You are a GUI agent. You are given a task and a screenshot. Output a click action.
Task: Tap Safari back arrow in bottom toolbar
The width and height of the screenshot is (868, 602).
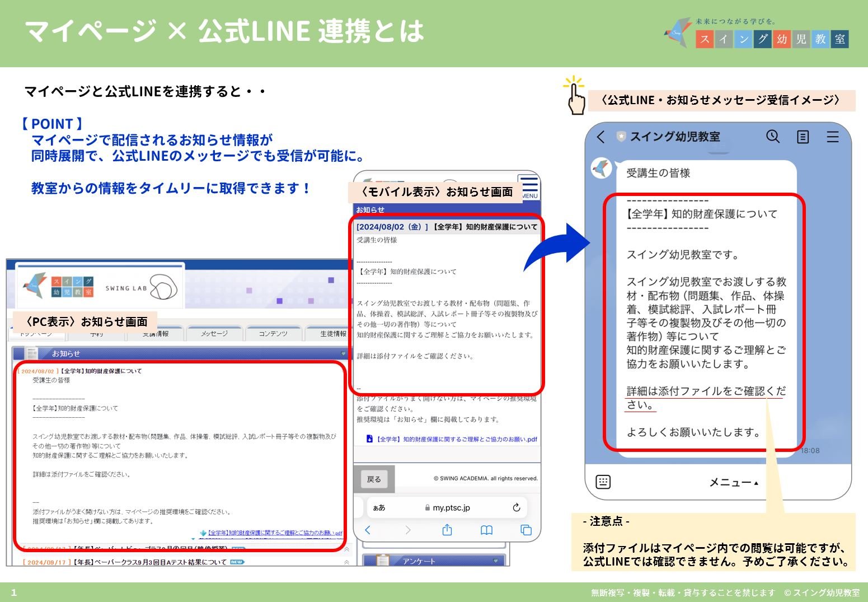pyautogui.click(x=368, y=530)
